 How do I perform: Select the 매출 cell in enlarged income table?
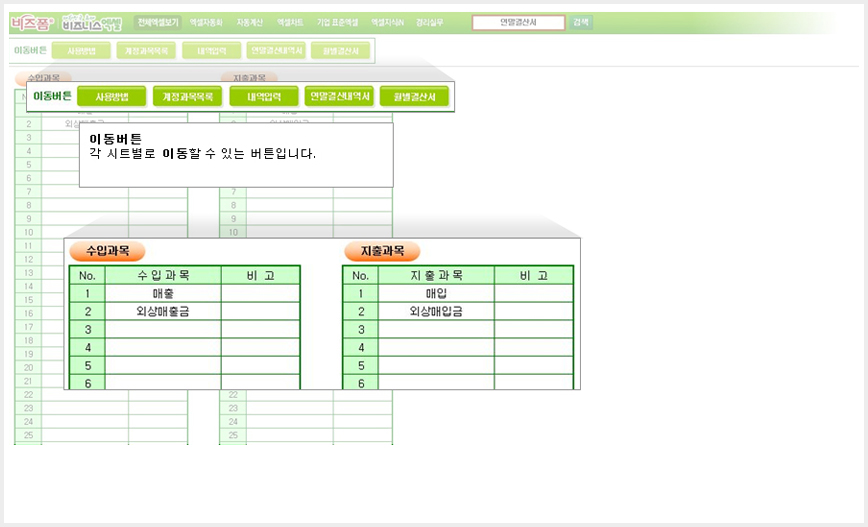click(163, 293)
